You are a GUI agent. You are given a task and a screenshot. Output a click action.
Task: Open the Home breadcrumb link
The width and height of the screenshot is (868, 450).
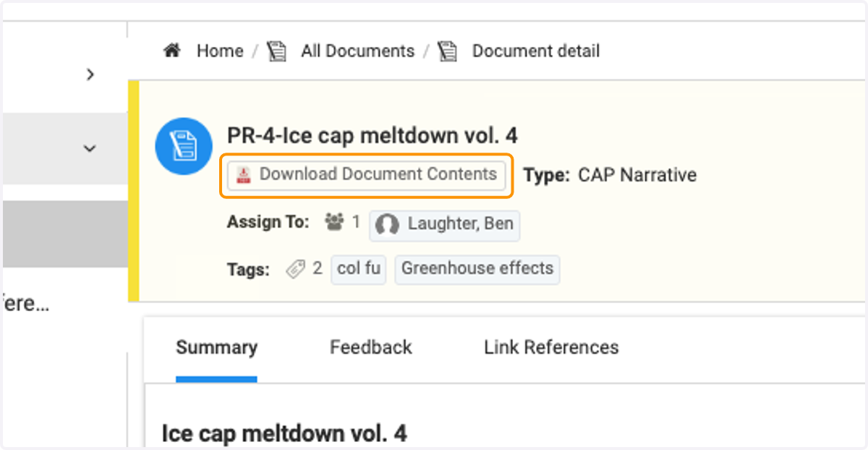pos(220,51)
